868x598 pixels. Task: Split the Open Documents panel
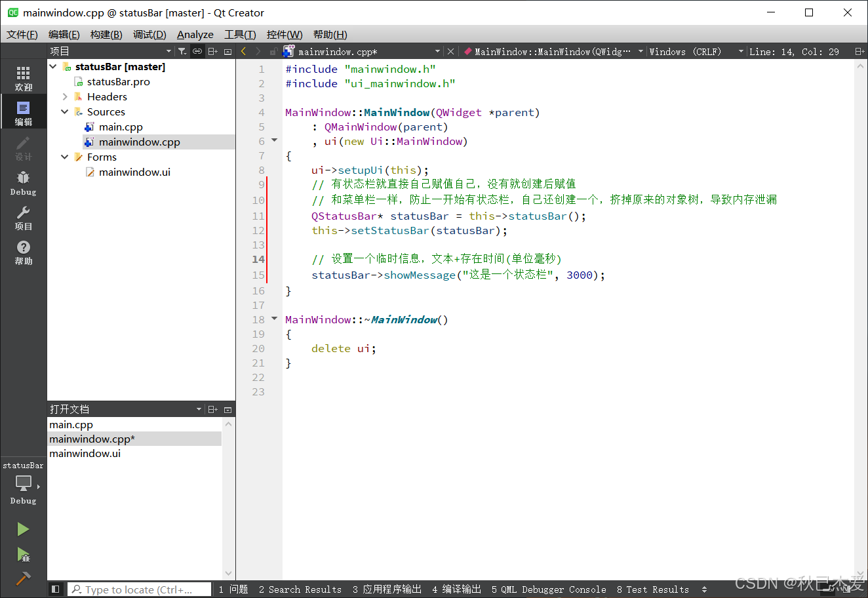pyautogui.click(x=212, y=409)
